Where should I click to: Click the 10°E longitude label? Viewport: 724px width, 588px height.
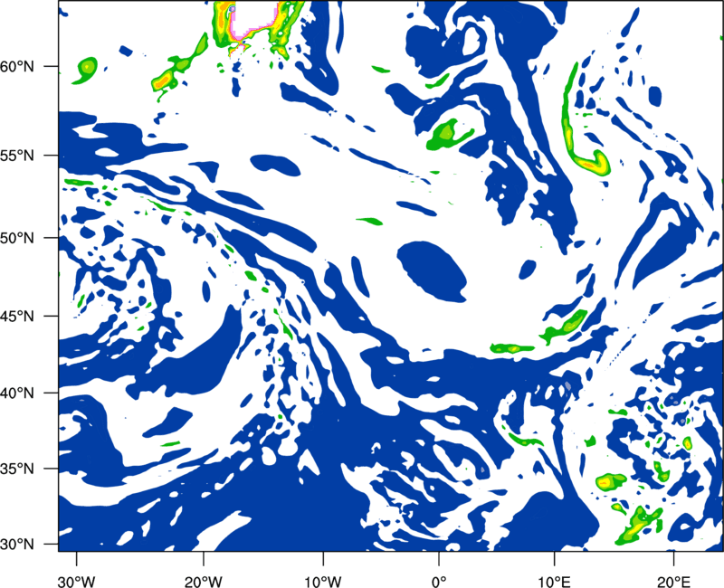click(554, 582)
